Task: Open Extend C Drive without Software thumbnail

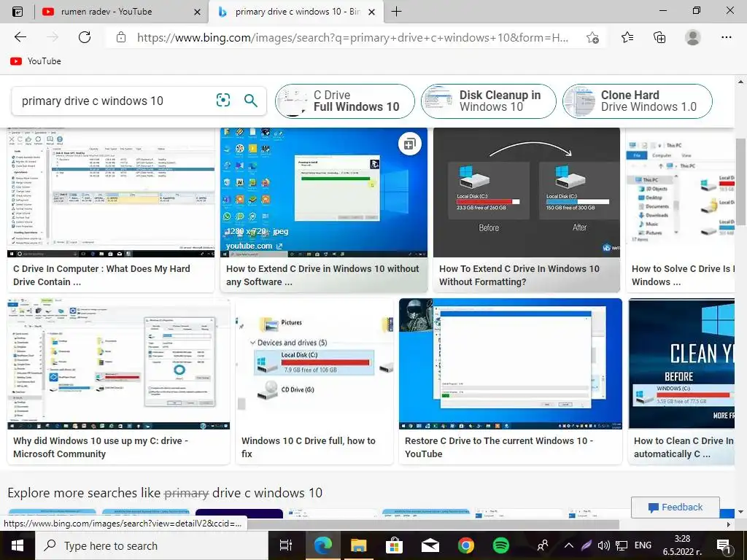Action: 323,192
